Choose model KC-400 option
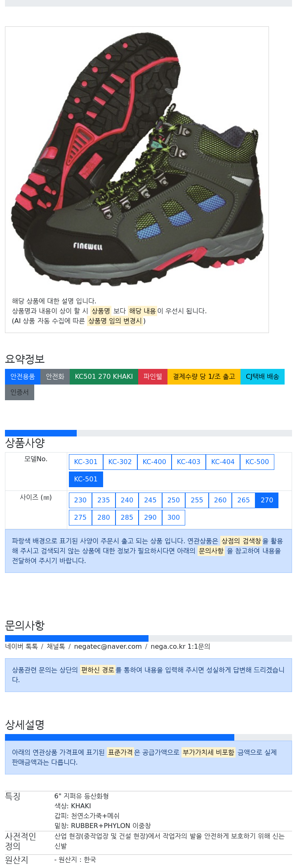This screenshot has width=297, height=868. click(x=154, y=462)
